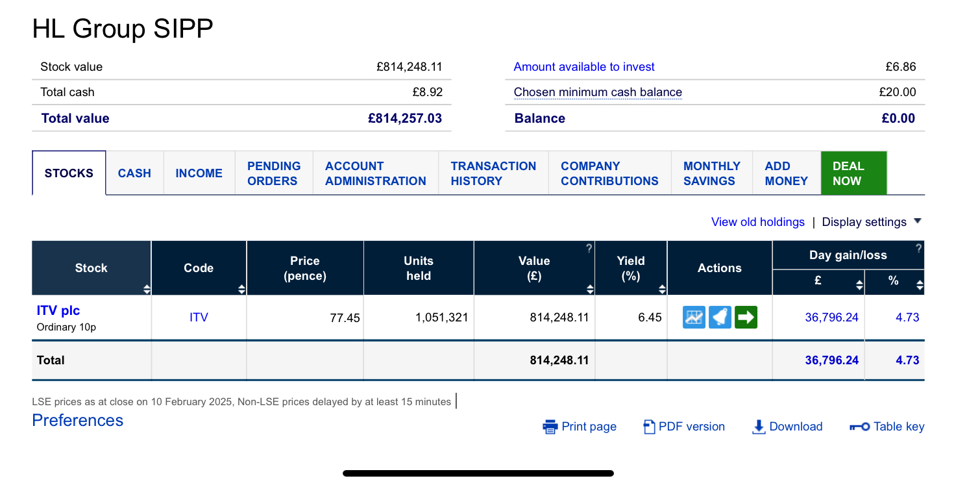The image size is (980, 487).
Task: Click the green Deal Now button
Action: point(853,173)
